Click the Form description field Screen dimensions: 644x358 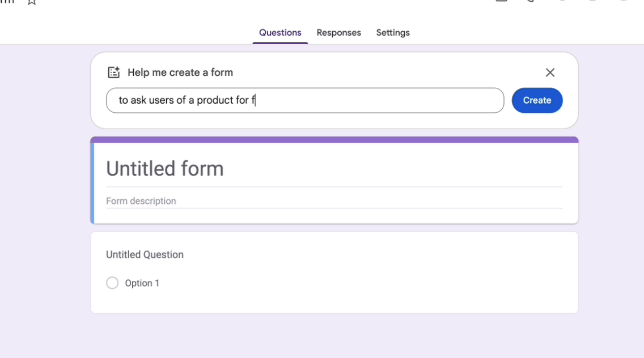pos(141,201)
